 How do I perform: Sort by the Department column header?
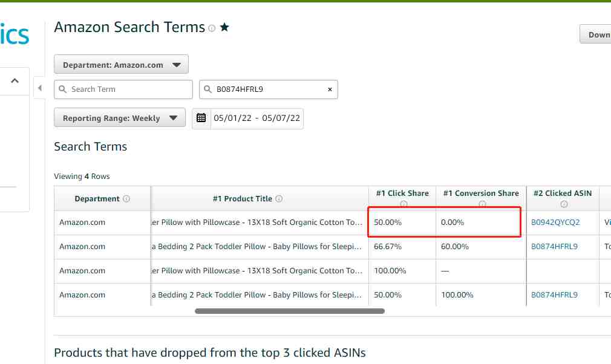click(97, 199)
